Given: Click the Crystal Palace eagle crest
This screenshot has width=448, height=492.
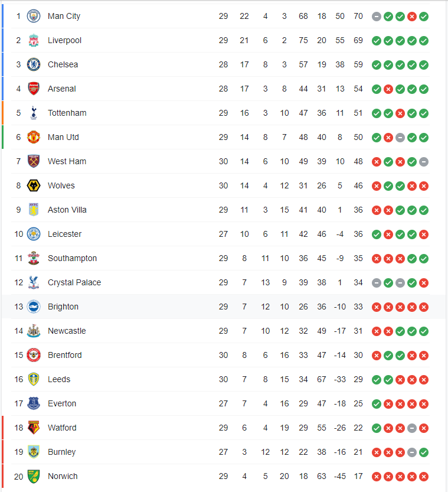Looking at the screenshot, I should pyautogui.click(x=34, y=282).
